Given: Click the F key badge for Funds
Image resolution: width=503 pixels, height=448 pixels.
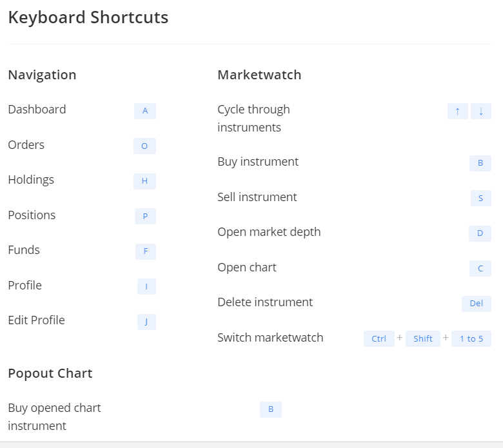Looking at the screenshot, I should click(x=146, y=251).
